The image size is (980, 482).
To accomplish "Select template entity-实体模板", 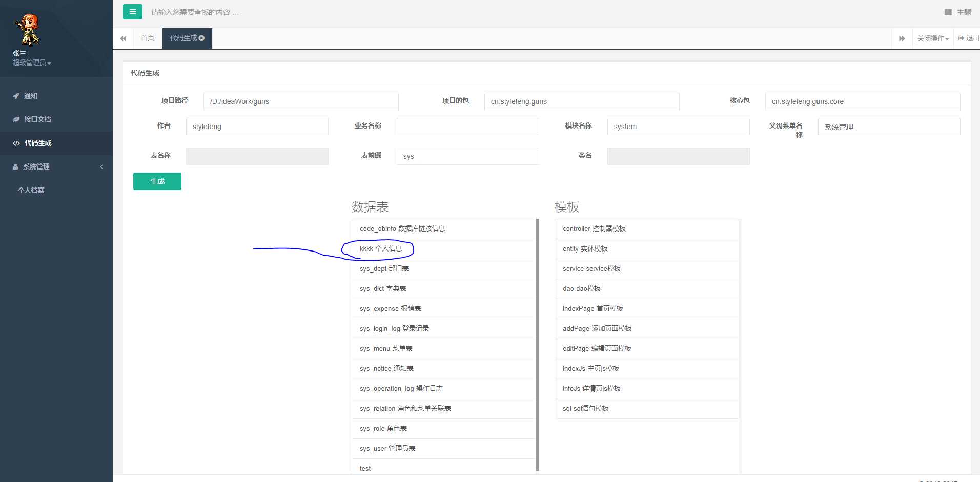I will tap(647, 249).
